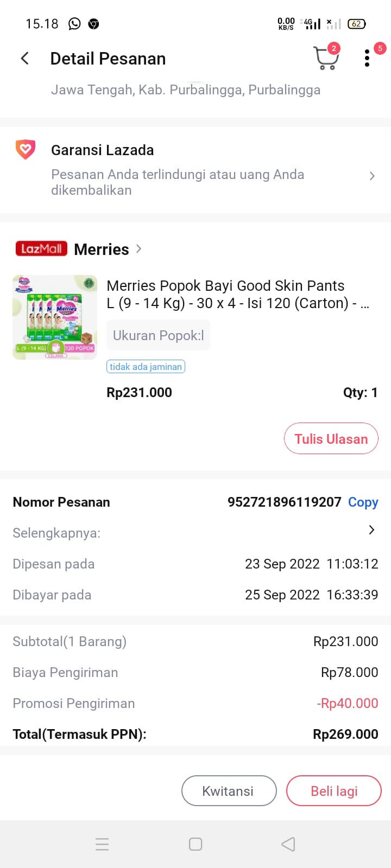
Task: Tap the LazMall badge icon
Action: [41, 248]
